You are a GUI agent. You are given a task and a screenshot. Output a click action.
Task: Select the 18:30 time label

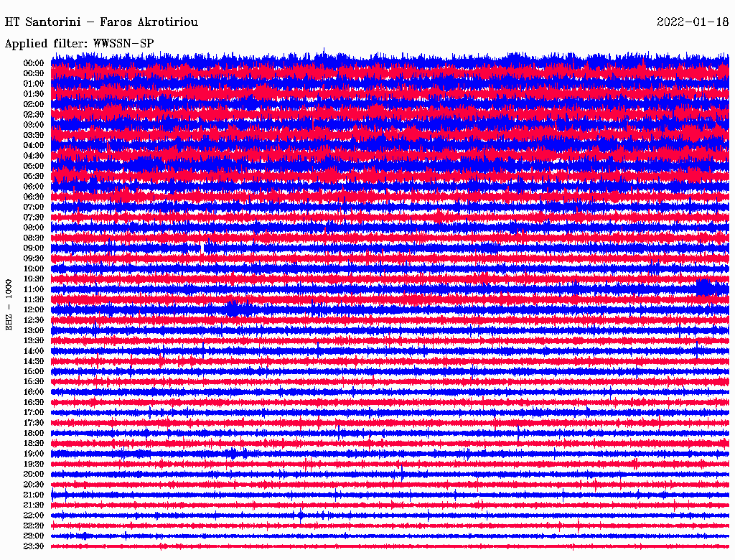34,444
